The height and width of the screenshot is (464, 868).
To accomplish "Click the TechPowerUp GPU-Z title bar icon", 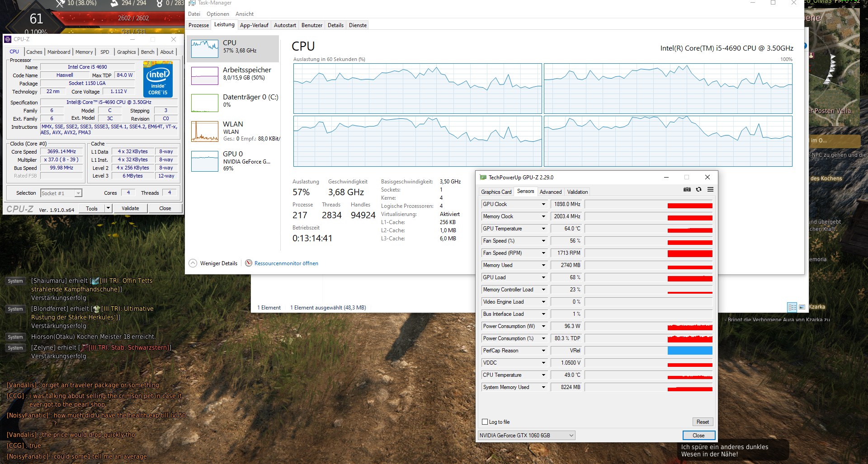I will point(483,178).
